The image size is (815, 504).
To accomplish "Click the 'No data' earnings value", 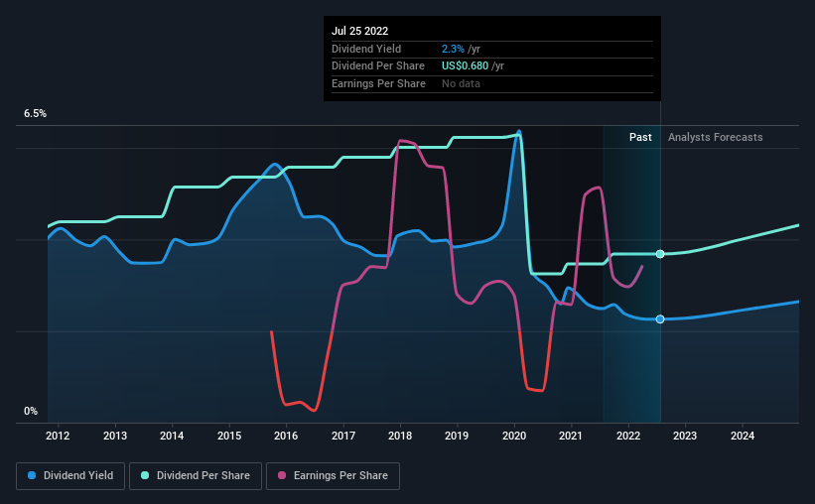I will [x=461, y=83].
